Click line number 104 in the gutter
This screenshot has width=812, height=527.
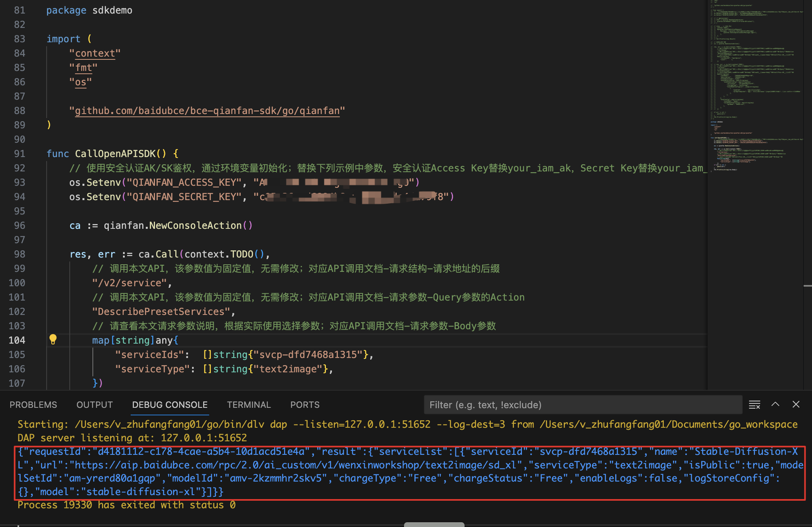[x=17, y=340]
